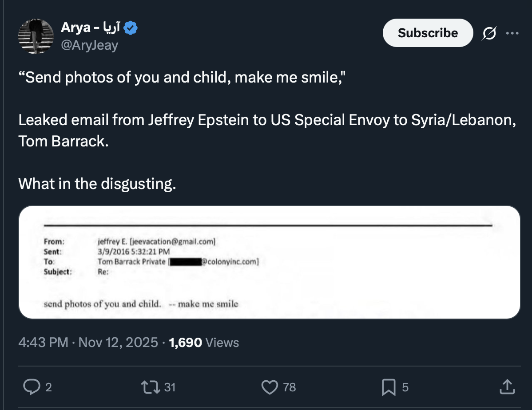Click the repost count 31
This screenshot has height=410, width=532.
click(170, 387)
